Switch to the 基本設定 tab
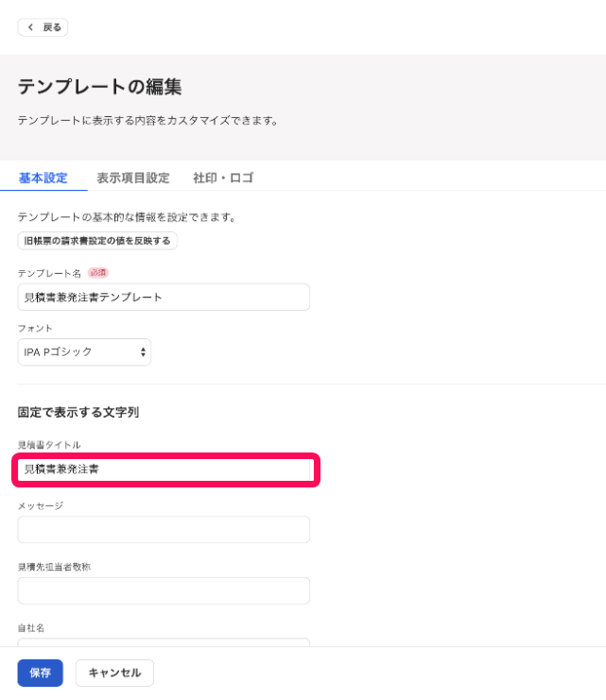The height and width of the screenshot is (700, 606). 43,179
